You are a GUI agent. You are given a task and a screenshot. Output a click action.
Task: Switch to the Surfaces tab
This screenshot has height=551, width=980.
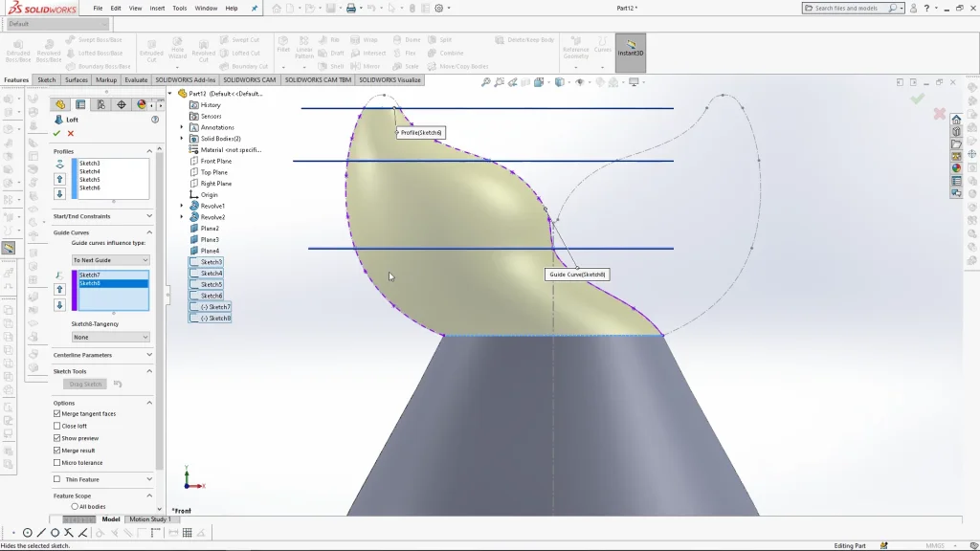[x=77, y=80]
